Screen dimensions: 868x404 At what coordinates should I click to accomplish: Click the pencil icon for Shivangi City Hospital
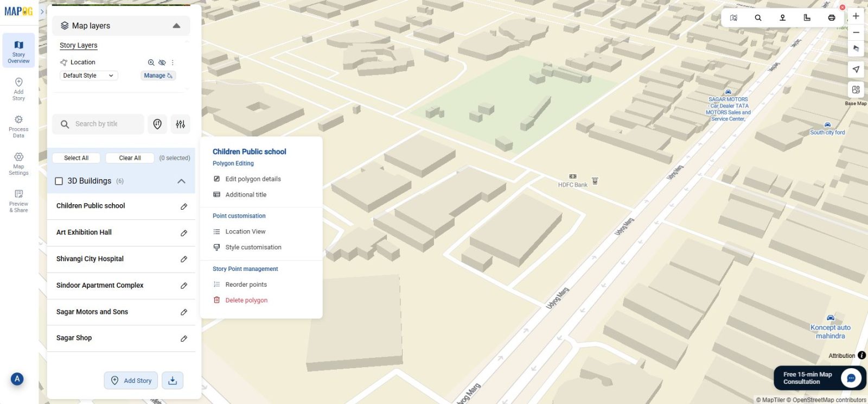184,260
